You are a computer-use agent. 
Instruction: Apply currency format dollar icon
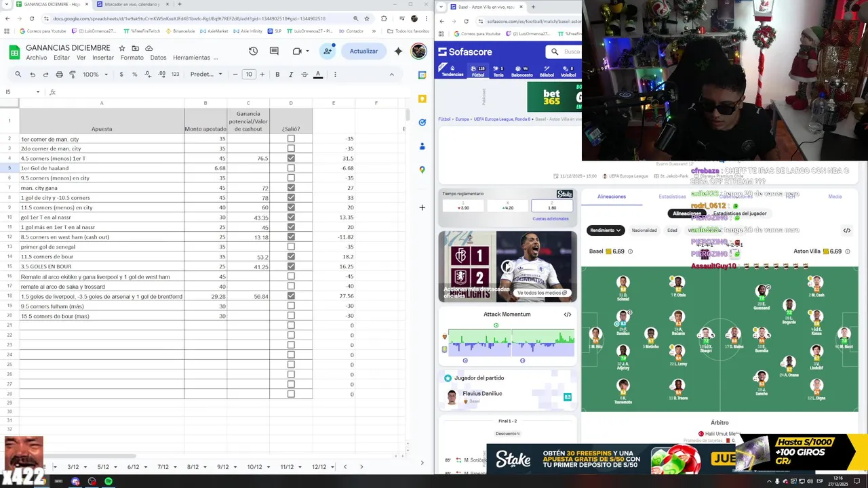point(121,75)
